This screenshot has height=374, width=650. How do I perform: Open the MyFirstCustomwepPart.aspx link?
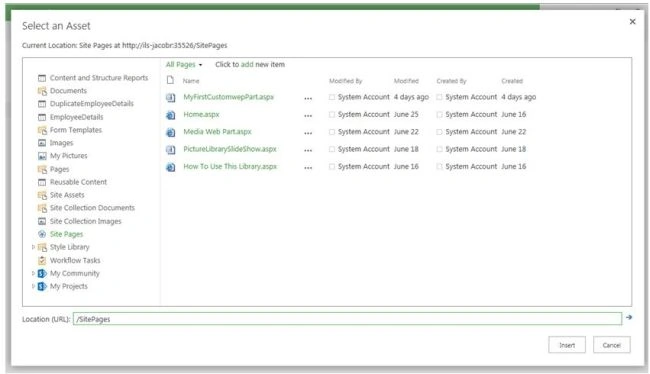(228, 97)
